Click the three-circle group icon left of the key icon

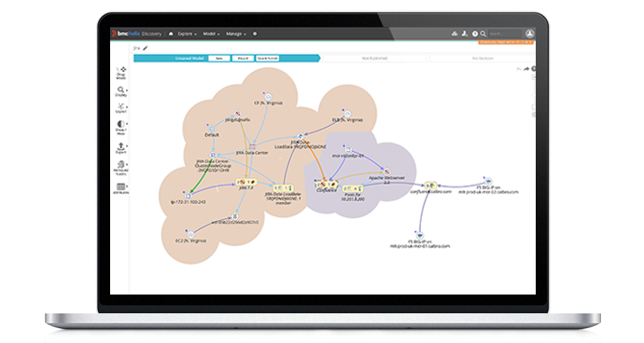pyautogui.click(x=455, y=34)
